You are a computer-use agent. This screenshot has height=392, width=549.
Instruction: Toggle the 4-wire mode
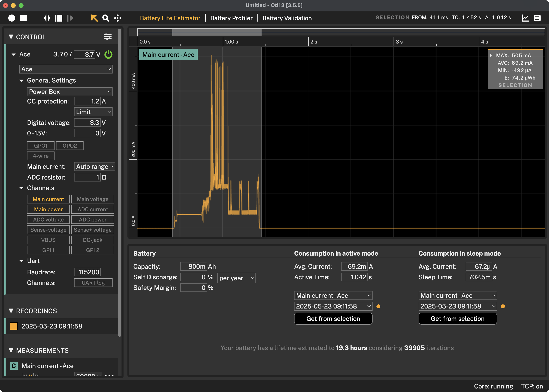(41, 156)
